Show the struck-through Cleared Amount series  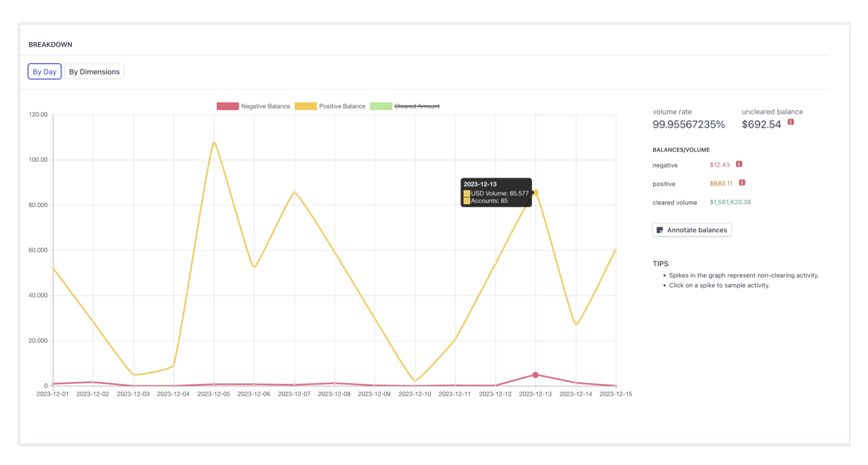[x=417, y=106]
